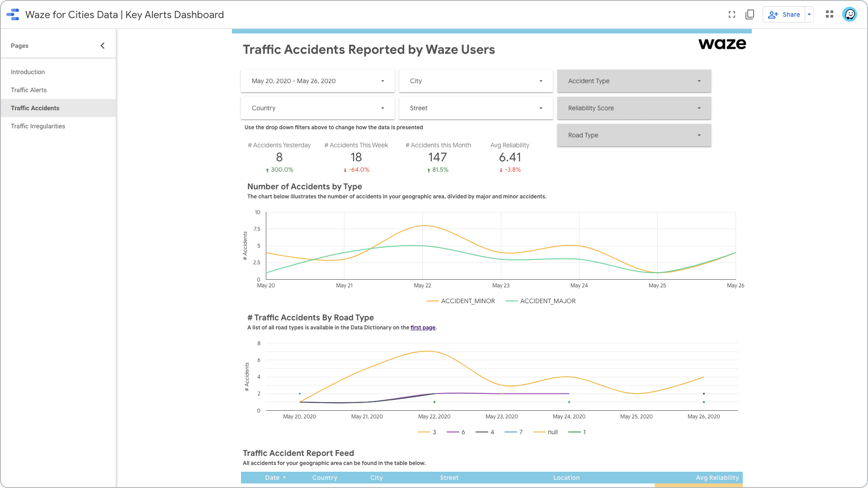Click road type 1 legend entry
The image size is (868, 488).
tap(577, 432)
